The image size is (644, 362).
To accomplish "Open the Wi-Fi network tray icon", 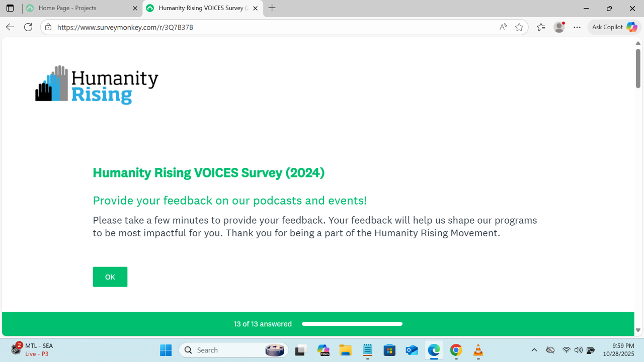I will pyautogui.click(x=567, y=350).
